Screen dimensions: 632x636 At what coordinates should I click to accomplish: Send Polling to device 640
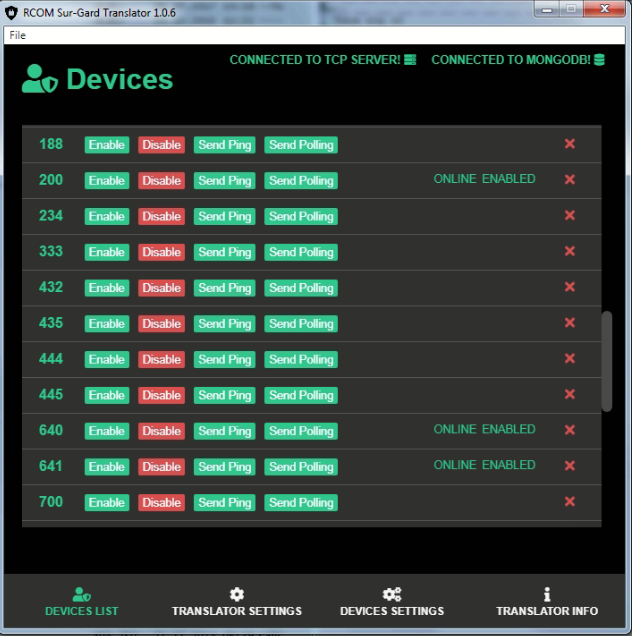click(301, 431)
